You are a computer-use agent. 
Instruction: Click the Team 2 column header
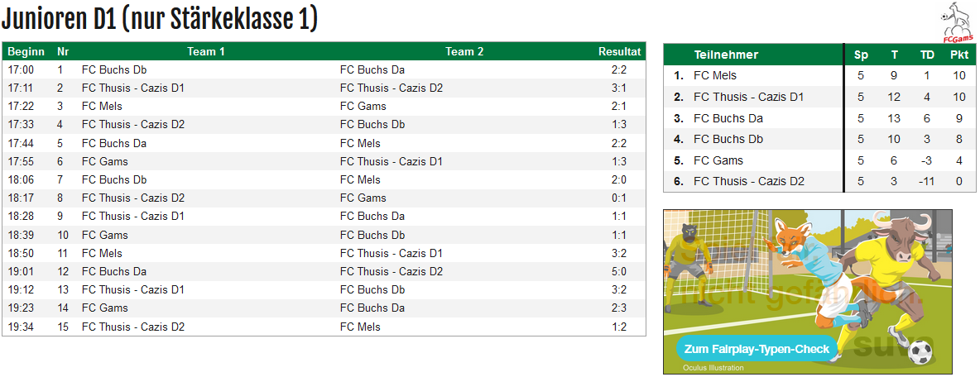click(x=464, y=52)
